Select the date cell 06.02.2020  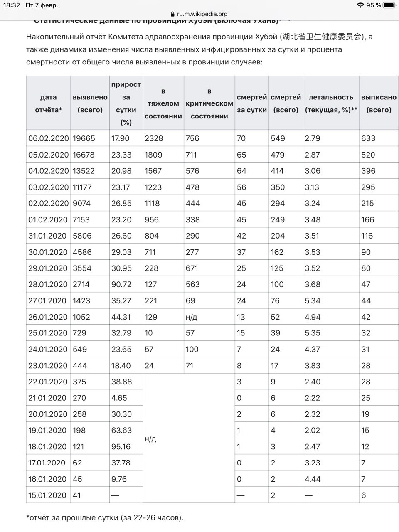[48, 138]
